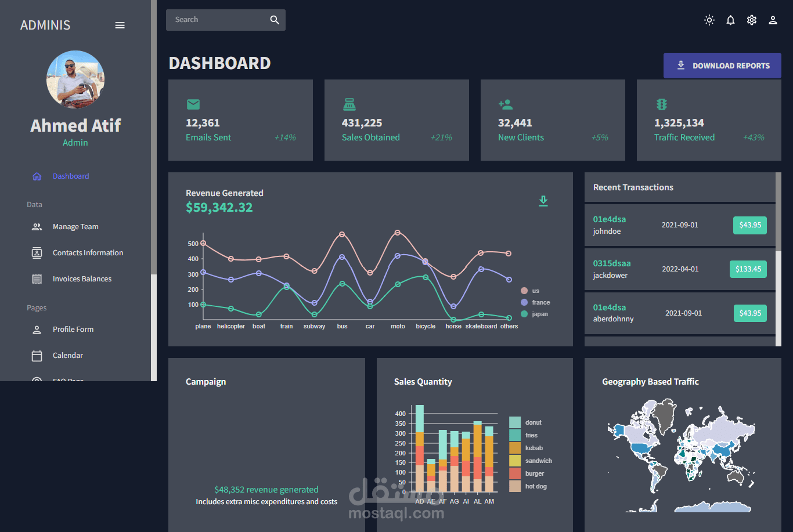This screenshot has height=532, width=793.
Task: Toggle light mode with the sun icon
Action: coord(709,20)
